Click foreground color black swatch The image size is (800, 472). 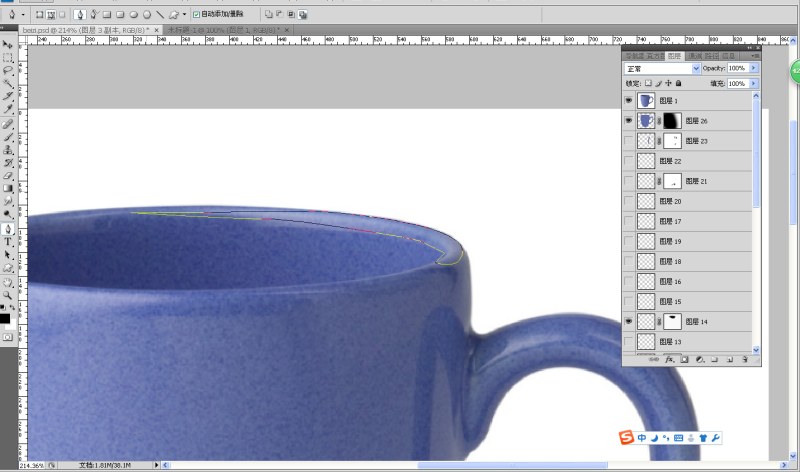click(5, 319)
